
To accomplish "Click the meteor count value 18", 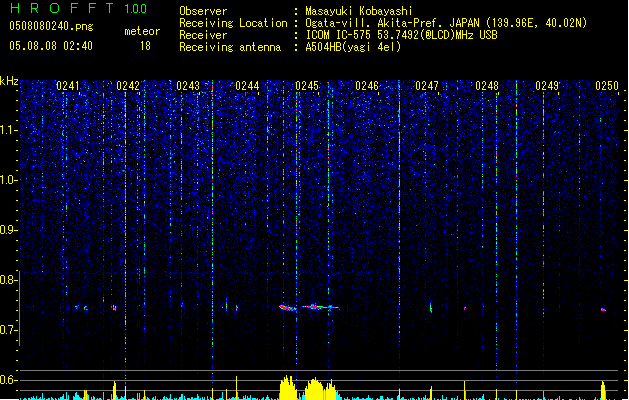I will coord(145,46).
